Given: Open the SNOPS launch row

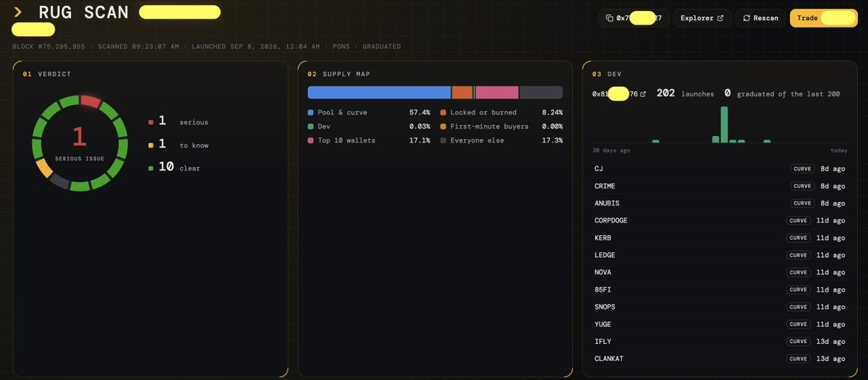Looking at the screenshot, I should click(x=719, y=307).
